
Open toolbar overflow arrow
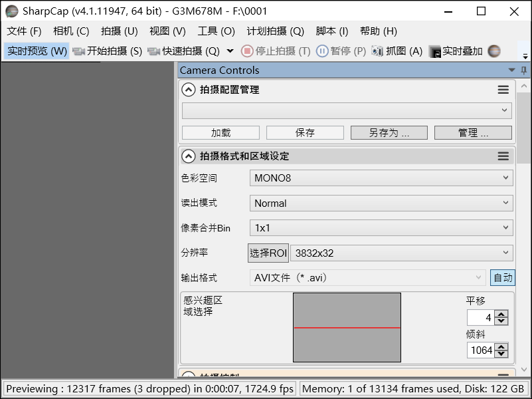(525, 56)
